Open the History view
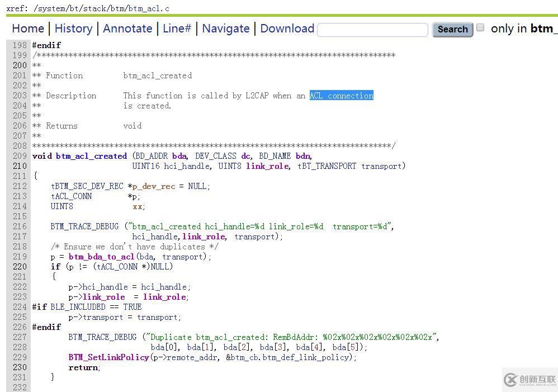Image resolution: width=558 pixels, height=392 pixels. pos(74,29)
